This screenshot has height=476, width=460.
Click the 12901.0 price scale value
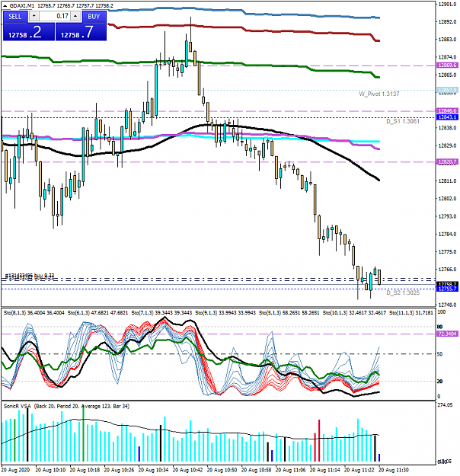pyautogui.click(x=448, y=5)
